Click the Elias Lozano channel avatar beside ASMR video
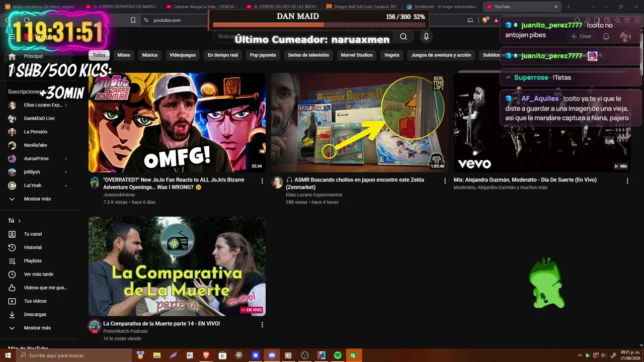The width and height of the screenshot is (644, 362). (277, 182)
